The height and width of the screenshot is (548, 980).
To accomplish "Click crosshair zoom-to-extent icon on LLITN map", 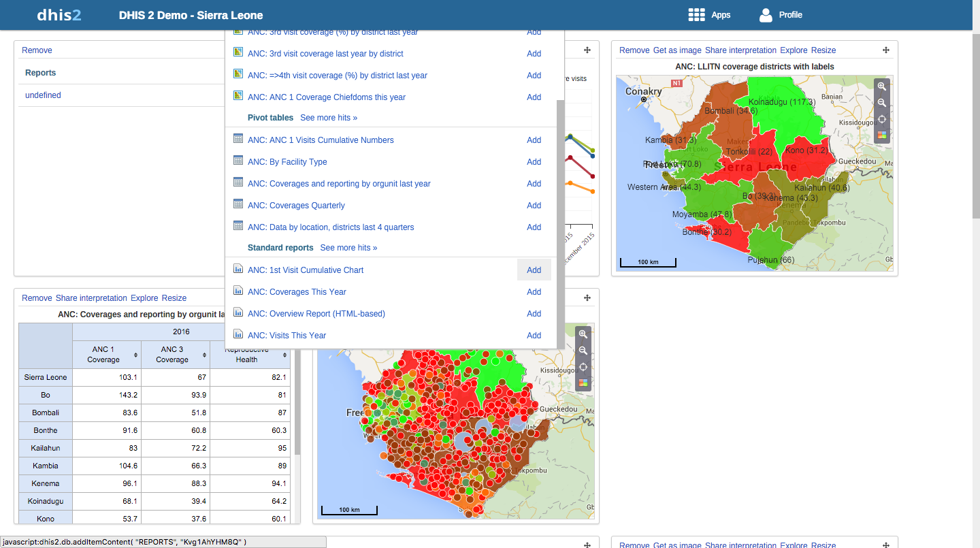I will click(881, 119).
